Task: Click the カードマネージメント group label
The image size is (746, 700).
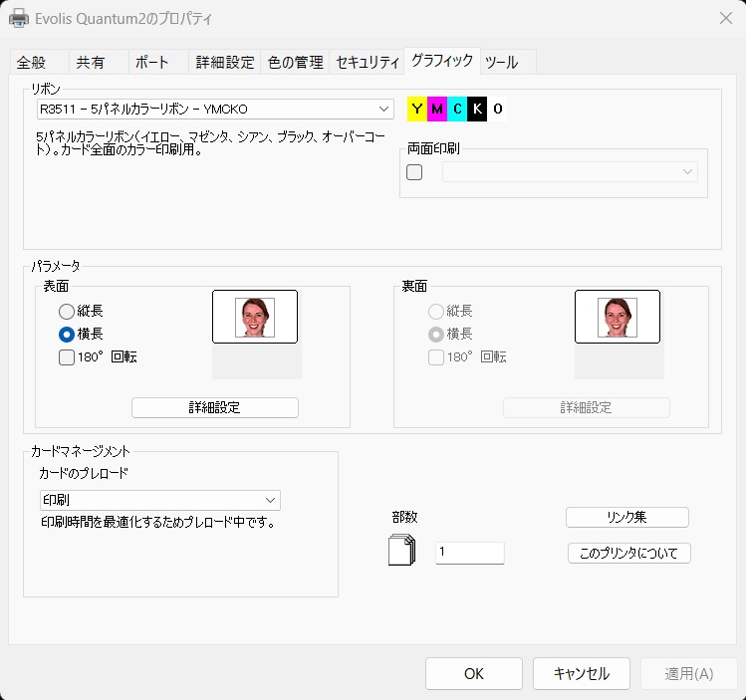Action: [81, 451]
